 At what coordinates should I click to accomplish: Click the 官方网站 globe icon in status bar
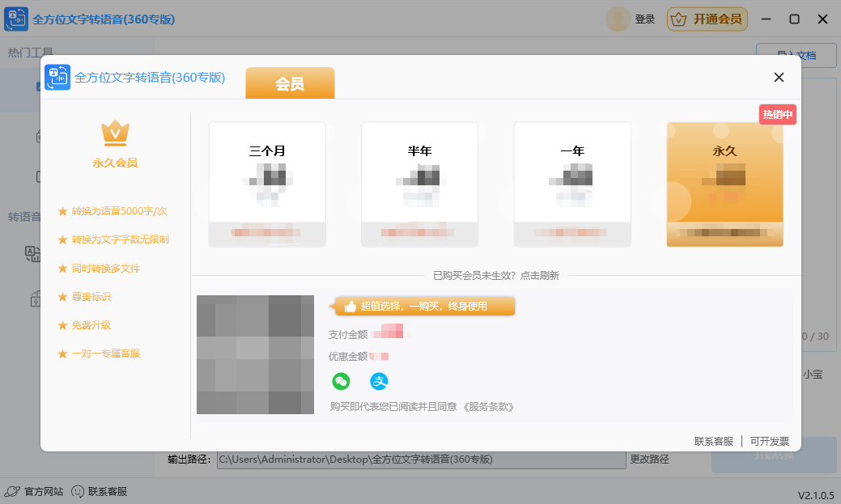[x=11, y=490]
